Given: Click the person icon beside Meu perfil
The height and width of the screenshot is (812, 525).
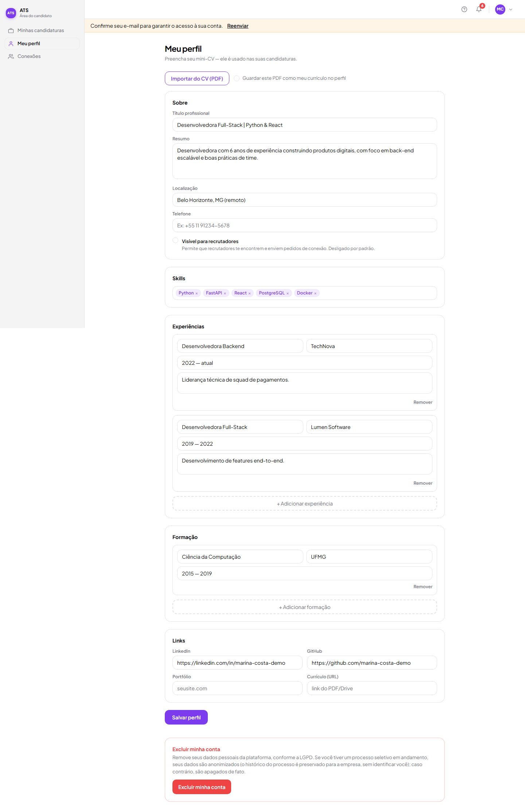Looking at the screenshot, I should pos(11,44).
